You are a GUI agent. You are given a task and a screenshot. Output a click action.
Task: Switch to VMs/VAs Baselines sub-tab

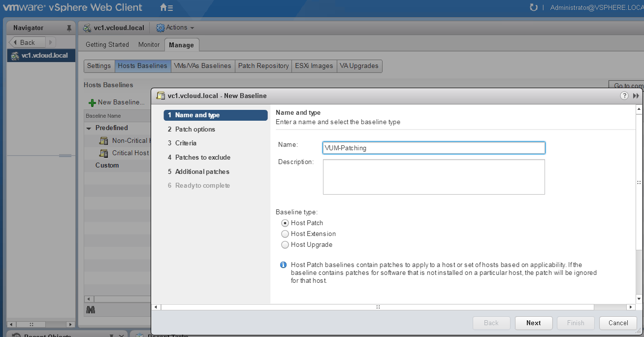[203, 66]
